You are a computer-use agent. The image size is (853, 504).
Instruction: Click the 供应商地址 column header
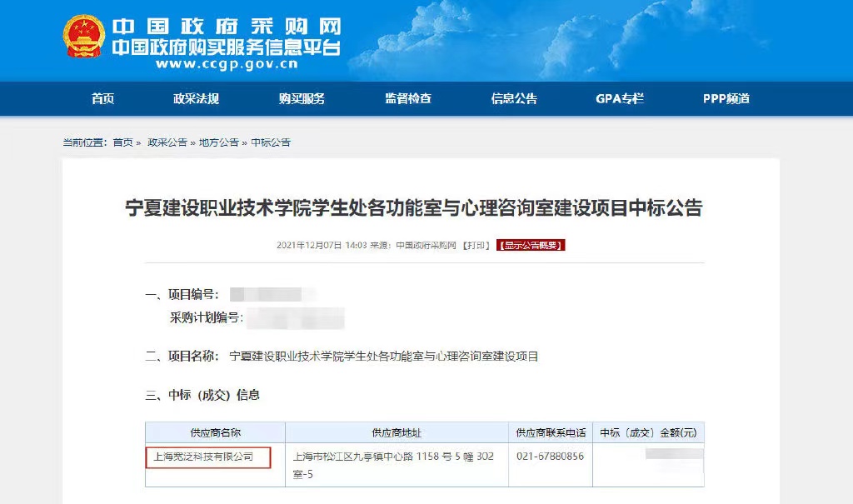pos(397,432)
